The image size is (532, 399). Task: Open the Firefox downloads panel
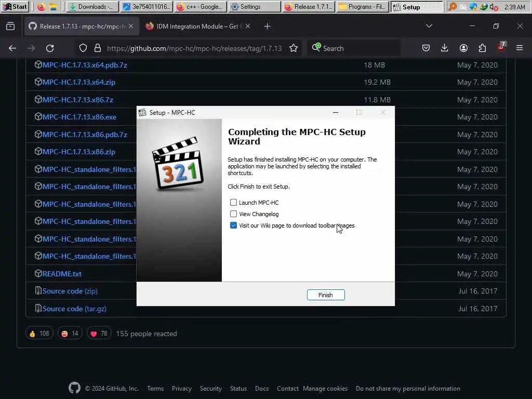445,48
